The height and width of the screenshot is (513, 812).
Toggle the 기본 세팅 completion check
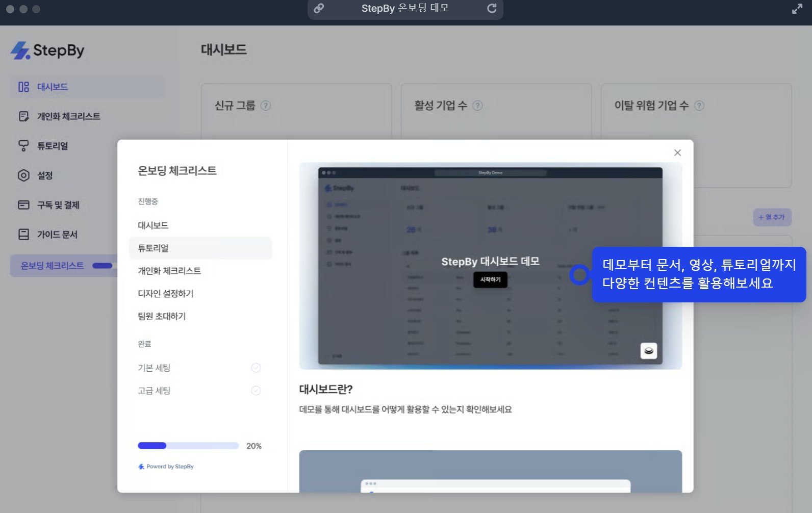256,368
